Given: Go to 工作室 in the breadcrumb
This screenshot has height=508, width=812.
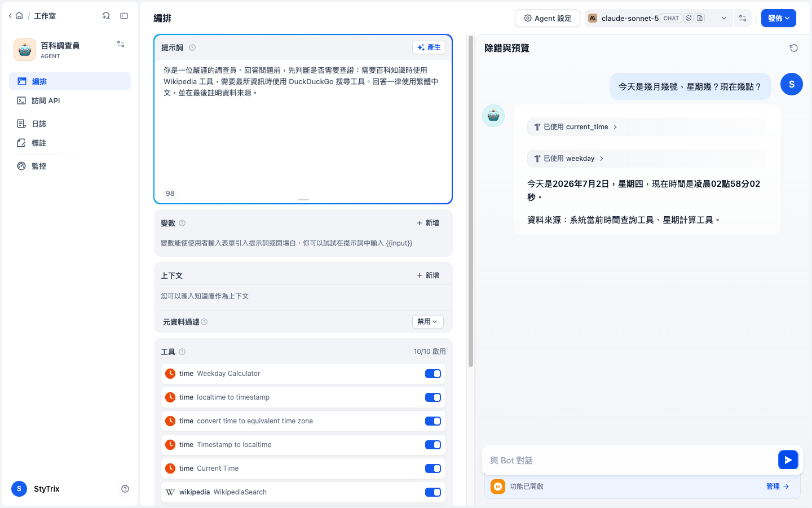Looking at the screenshot, I should coord(45,16).
